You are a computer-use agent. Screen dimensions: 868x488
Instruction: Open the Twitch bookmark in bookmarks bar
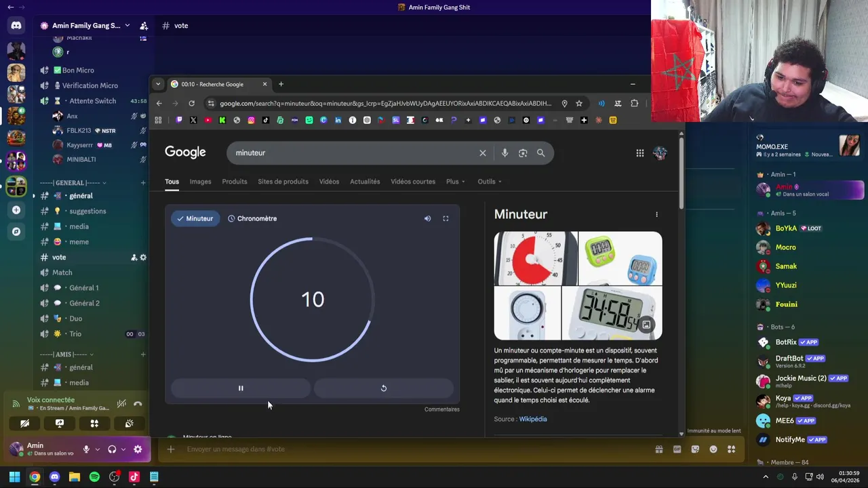[x=179, y=120]
